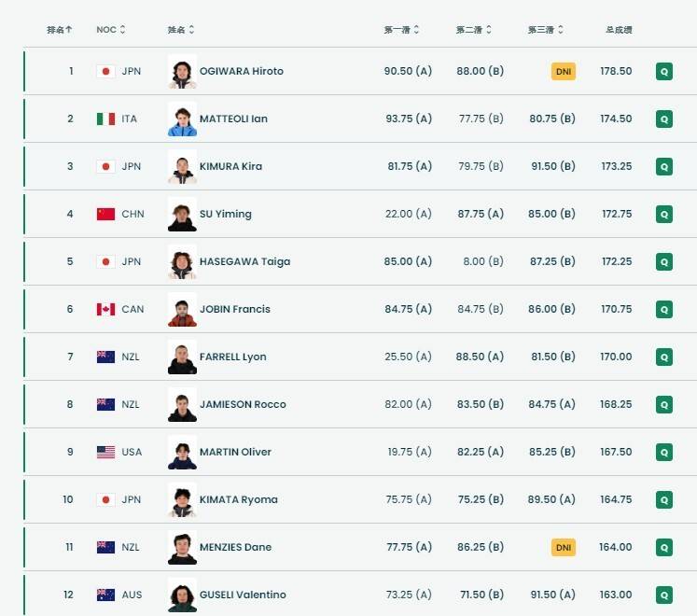Viewport: 697px width, 616px height.
Task: Click the DNI badge in OGIWARA's row
Action: 563,71
